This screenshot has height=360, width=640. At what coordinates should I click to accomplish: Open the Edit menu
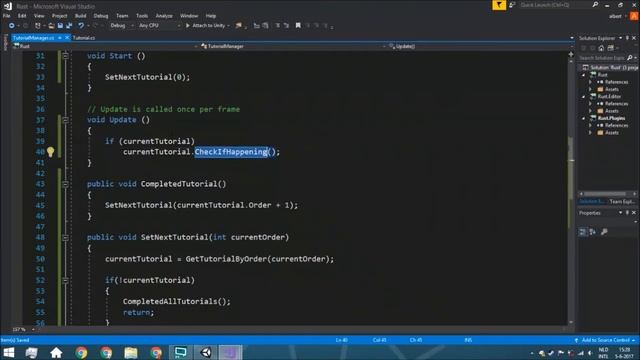(22, 16)
